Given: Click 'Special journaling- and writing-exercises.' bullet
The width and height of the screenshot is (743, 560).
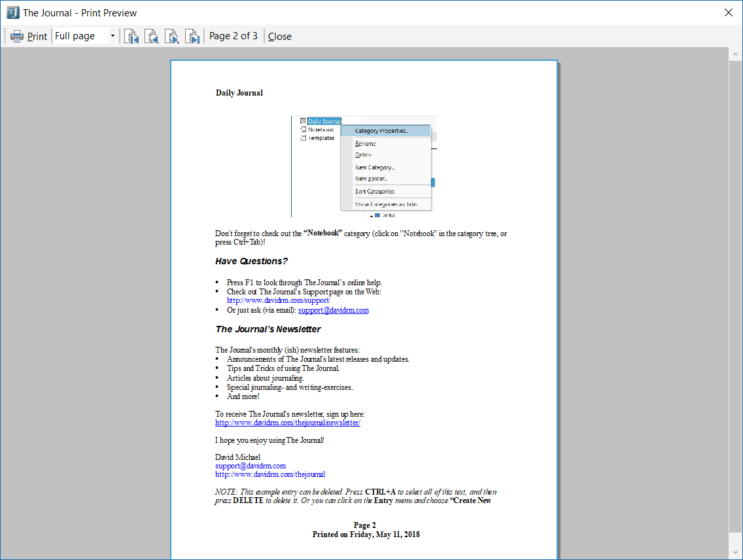Looking at the screenshot, I should pos(290,387).
